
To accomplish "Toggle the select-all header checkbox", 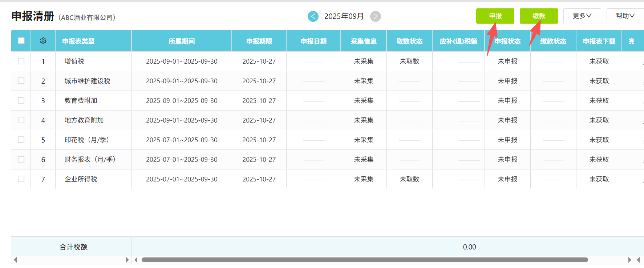I will point(21,41).
